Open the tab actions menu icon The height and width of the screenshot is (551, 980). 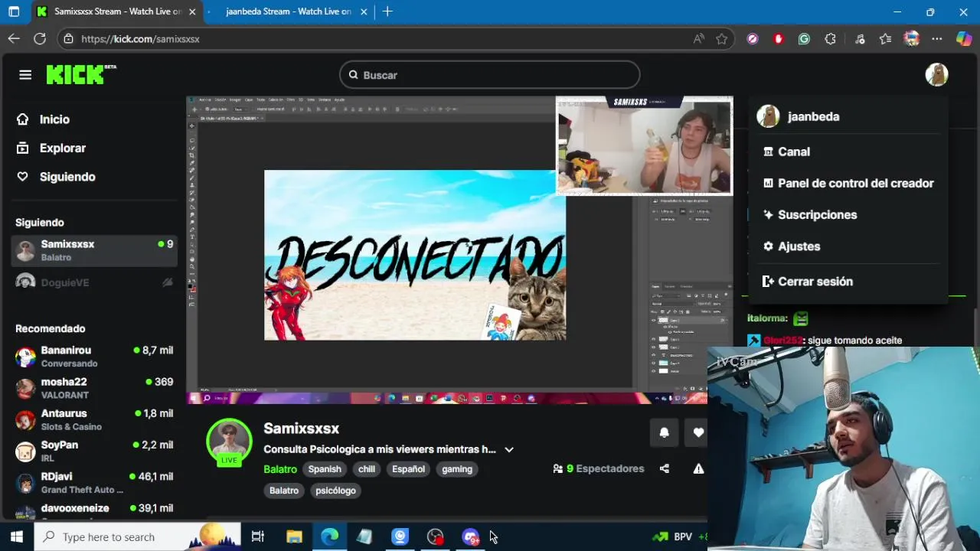click(x=14, y=11)
